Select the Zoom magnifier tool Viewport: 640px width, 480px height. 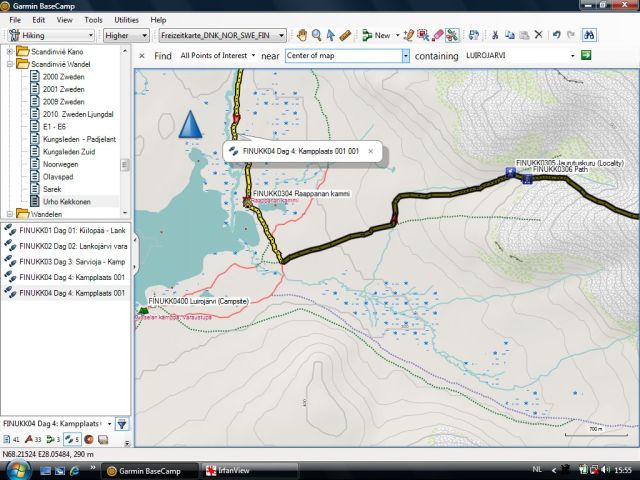(316, 35)
